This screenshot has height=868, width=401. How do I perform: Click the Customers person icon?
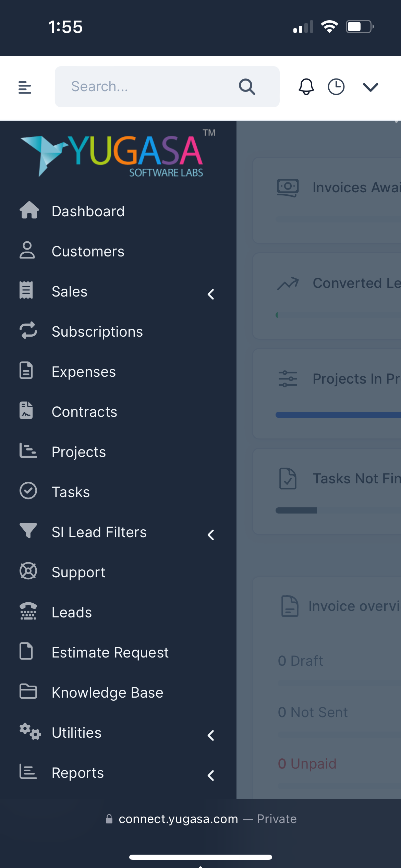tap(27, 250)
